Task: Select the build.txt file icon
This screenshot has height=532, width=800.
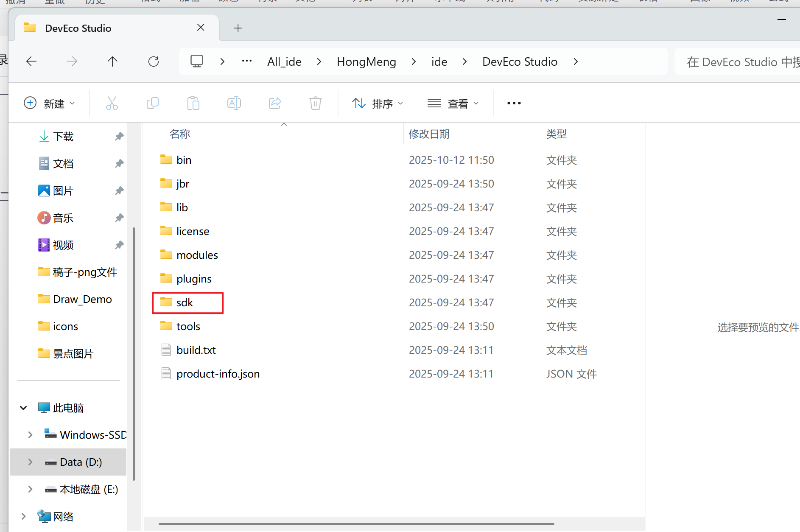Action: [166, 350]
